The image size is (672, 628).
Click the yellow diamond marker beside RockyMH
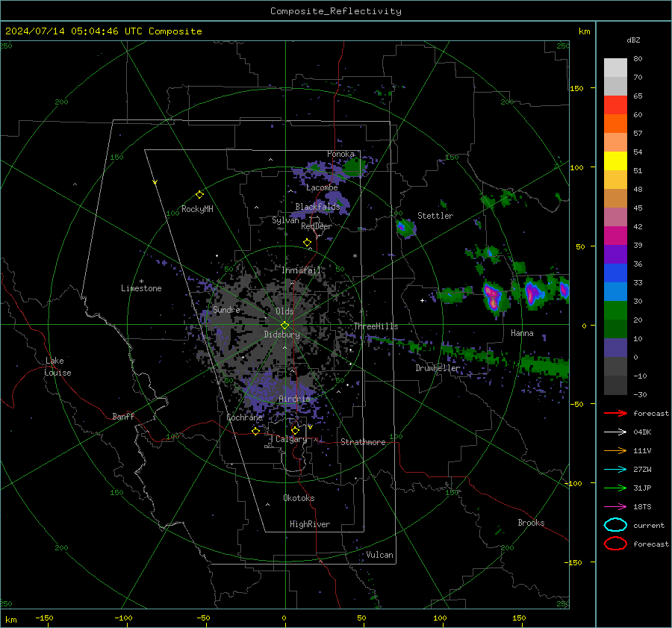point(199,195)
